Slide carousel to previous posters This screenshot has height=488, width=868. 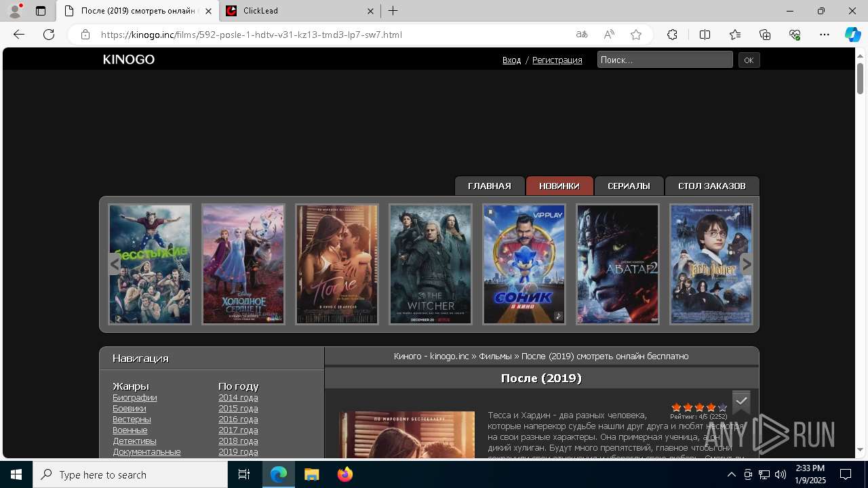coord(115,264)
